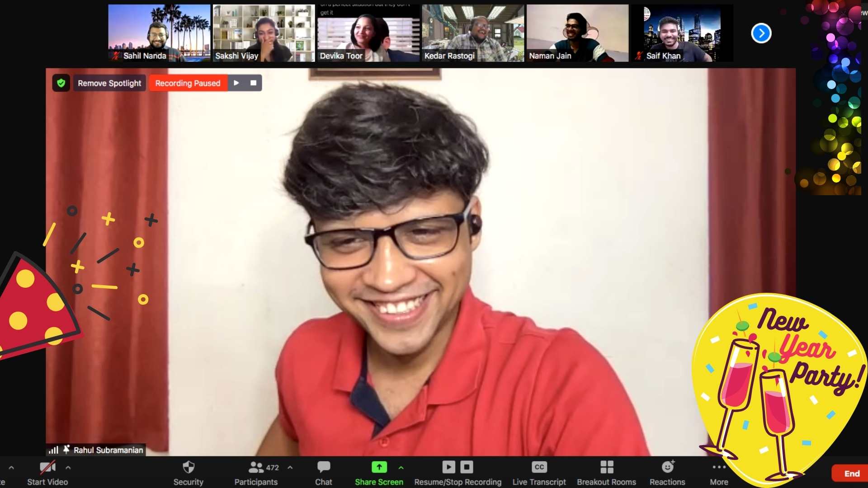This screenshot has height=488, width=868.
Task: Expand video options caret beside Start Video
Action: click(68, 468)
